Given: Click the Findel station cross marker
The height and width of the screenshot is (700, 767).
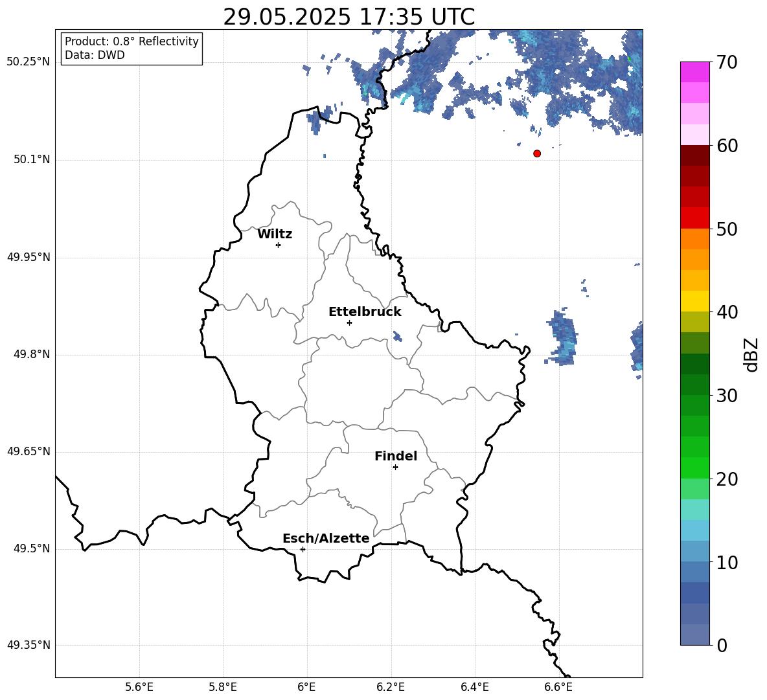Looking at the screenshot, I should (395, 468).
